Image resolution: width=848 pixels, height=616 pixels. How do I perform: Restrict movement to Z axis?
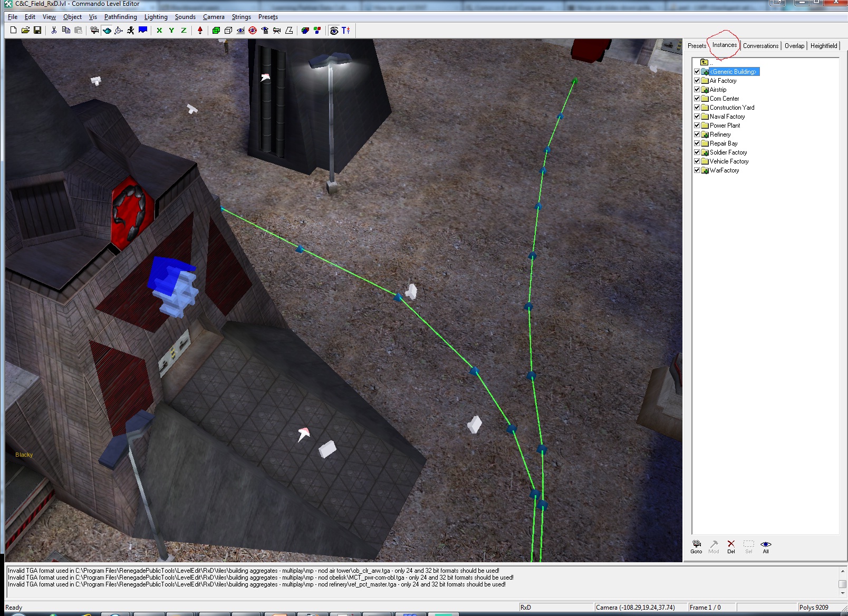184,31
